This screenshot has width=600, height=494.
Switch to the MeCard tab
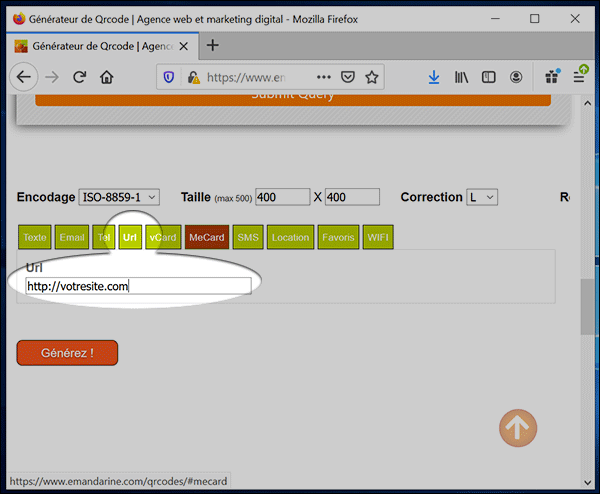point(206,237)
